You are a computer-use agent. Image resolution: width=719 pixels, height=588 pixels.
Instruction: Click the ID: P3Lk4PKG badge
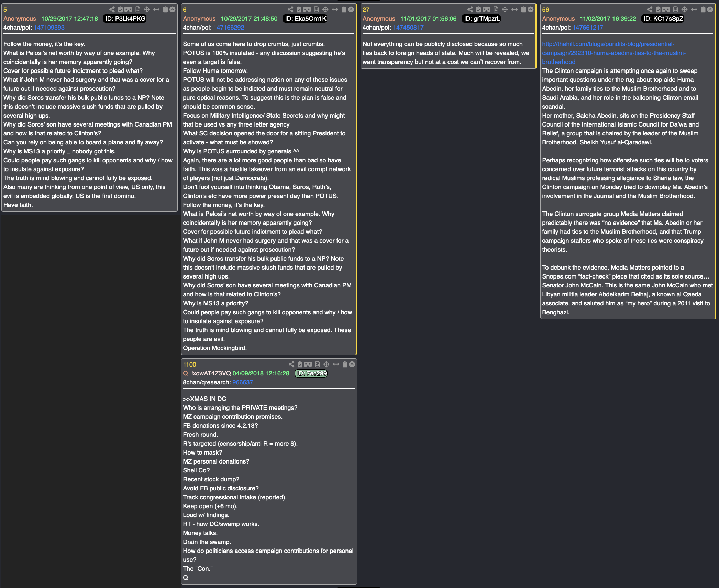coord(125,19)
